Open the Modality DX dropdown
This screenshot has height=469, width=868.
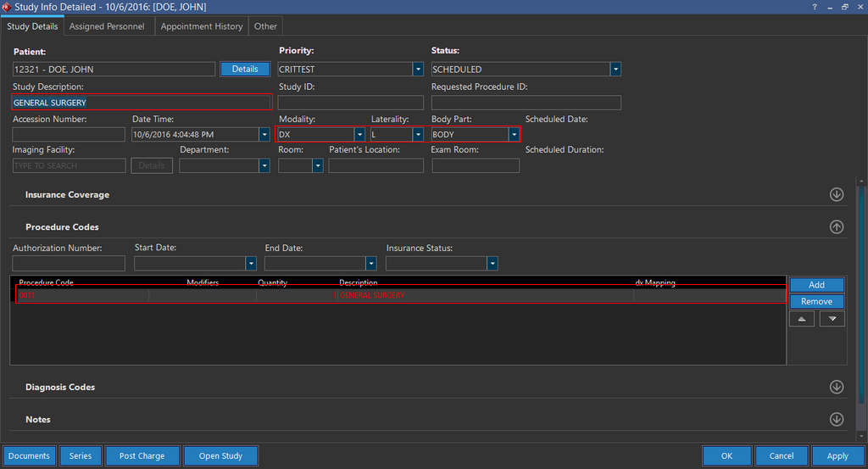[359, 134]
